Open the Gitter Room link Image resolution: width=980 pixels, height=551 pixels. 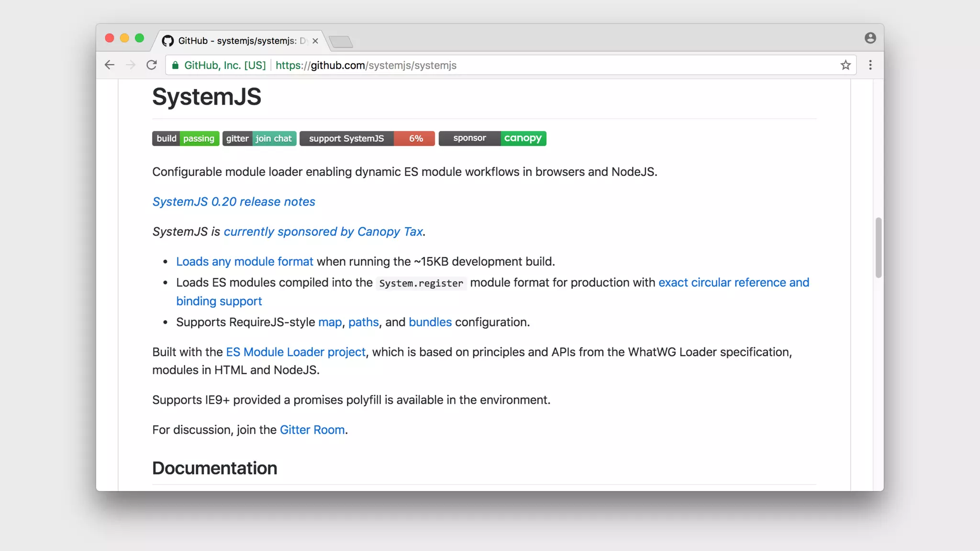(x=312, y=430)
